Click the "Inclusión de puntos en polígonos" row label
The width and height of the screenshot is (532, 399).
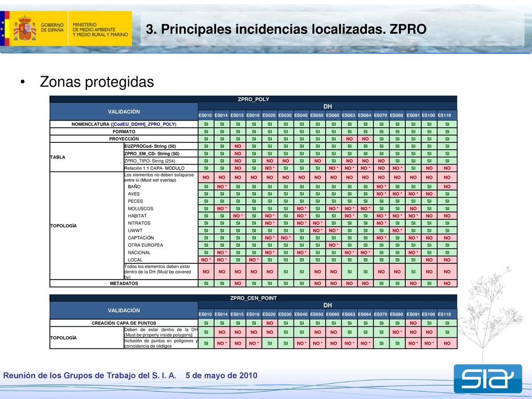161,343
